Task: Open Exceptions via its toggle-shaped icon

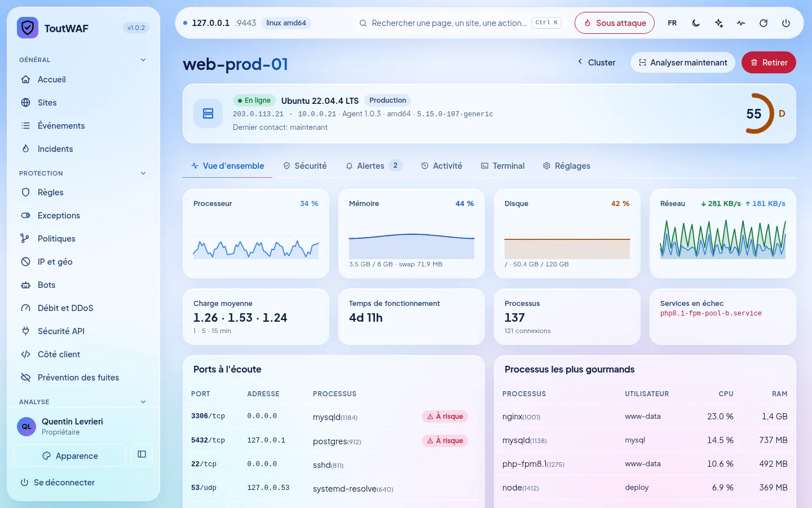Action: point(25,216)
